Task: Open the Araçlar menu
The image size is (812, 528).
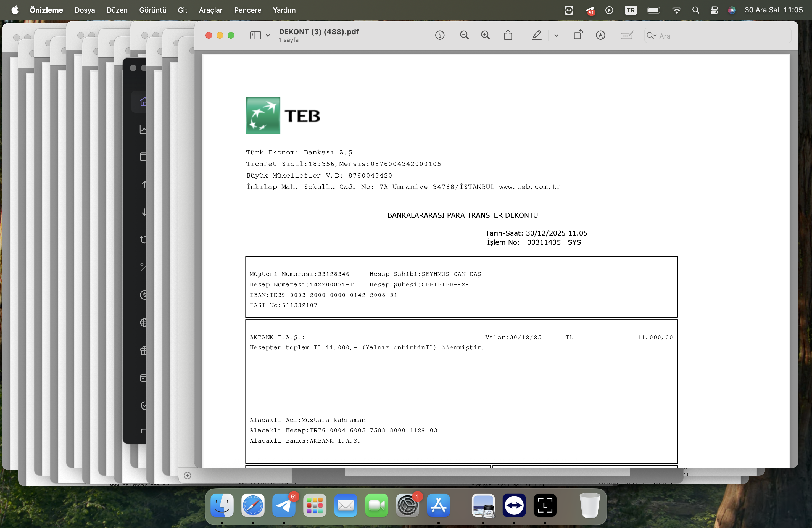Action: (210, 10)
